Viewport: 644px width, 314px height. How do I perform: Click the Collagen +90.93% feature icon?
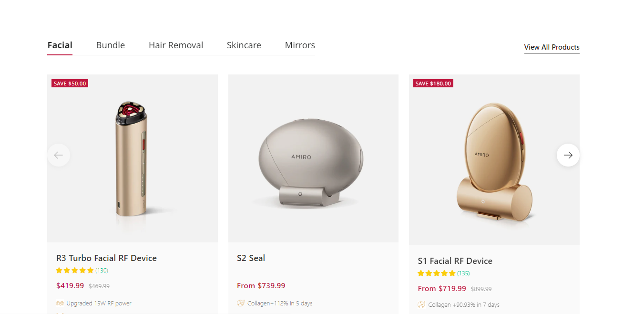421,305
